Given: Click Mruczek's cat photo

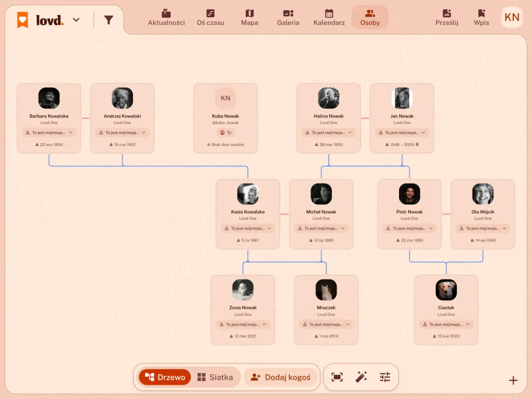Looking at the screenshot, I should 326,290.
